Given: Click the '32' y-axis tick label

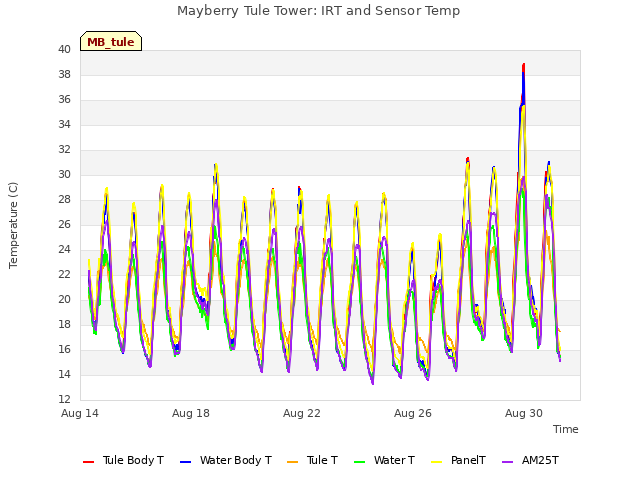Looking at the screenshot, I should point(64,149).
